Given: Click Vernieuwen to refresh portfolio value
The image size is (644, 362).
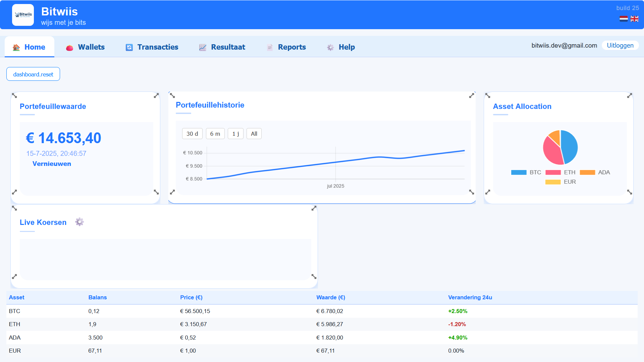Looking at the screenshot, I should [52, 164].
